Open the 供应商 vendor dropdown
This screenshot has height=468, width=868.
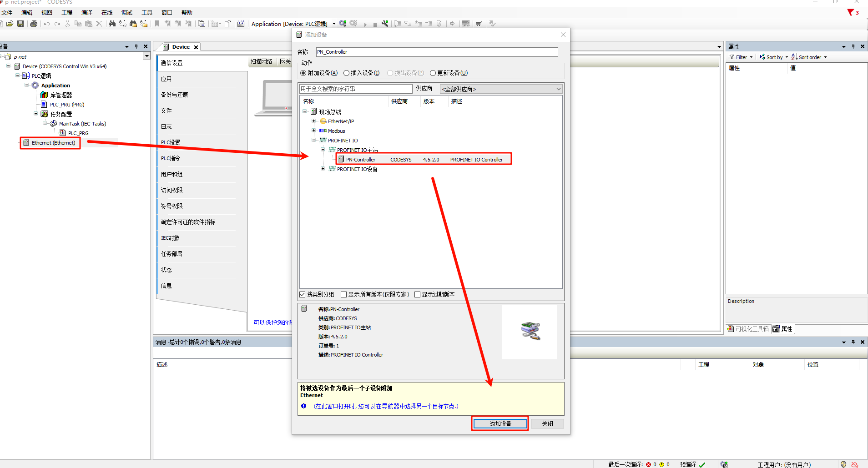pos(501,89)
